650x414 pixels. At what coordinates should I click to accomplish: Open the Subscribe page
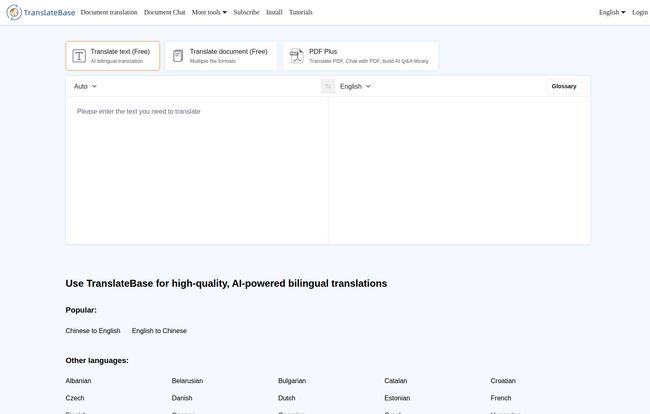pos(246,13)
